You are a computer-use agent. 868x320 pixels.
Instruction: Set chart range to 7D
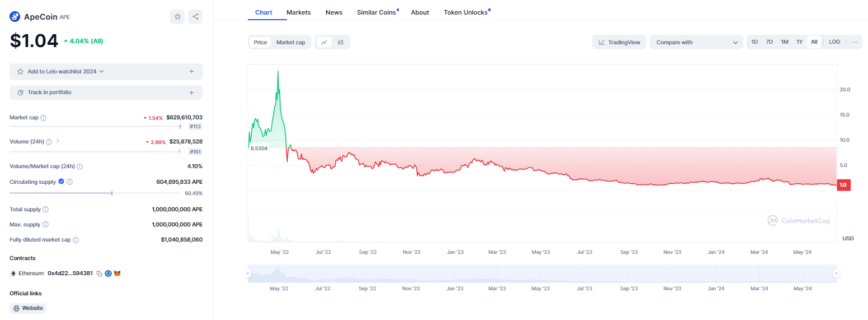[770, 42]
